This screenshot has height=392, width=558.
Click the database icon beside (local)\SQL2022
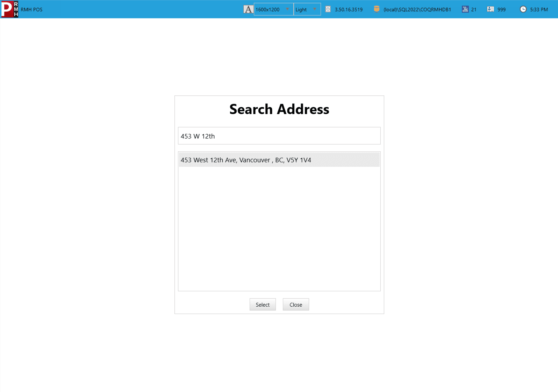click(x=377, y=9)
